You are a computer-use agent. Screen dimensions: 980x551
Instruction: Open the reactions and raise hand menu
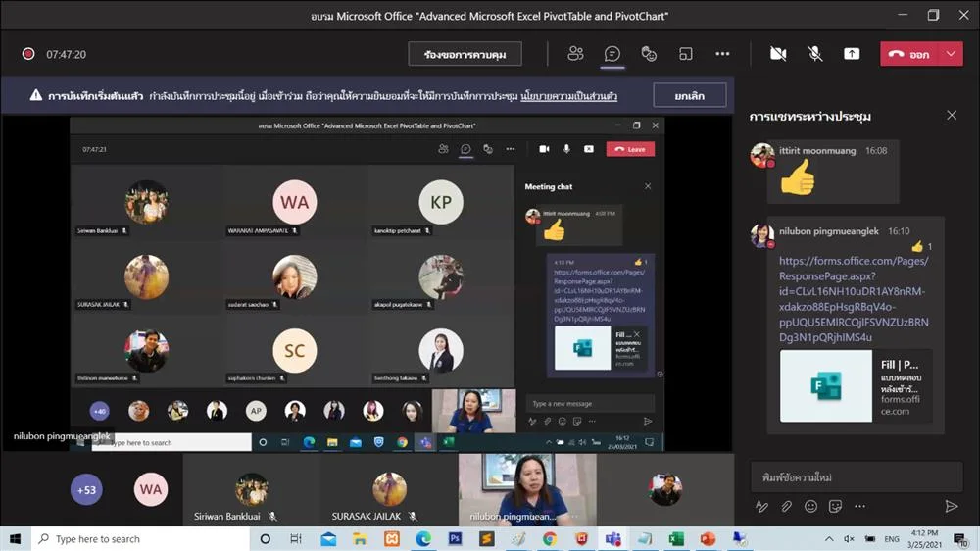tap(649, 54)
